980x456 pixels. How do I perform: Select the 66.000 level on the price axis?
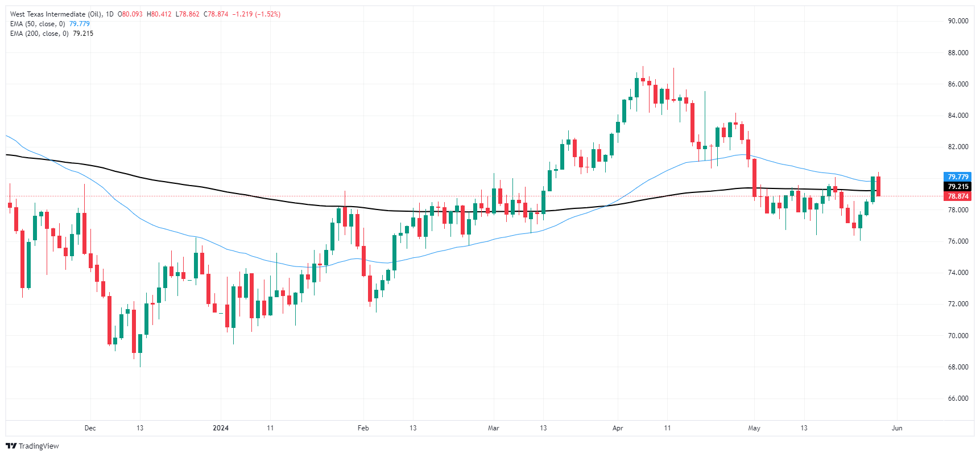pyautogui.click(x=958, y=399)
